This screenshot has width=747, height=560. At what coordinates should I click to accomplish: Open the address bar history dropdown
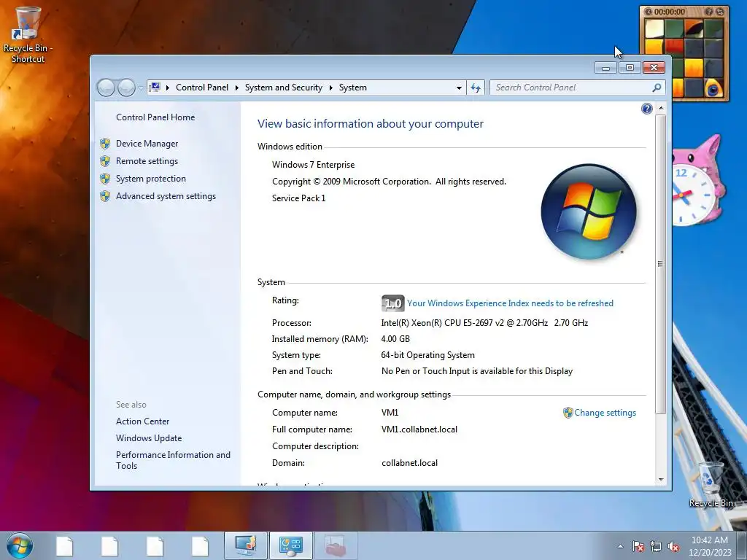coord(459,87)
